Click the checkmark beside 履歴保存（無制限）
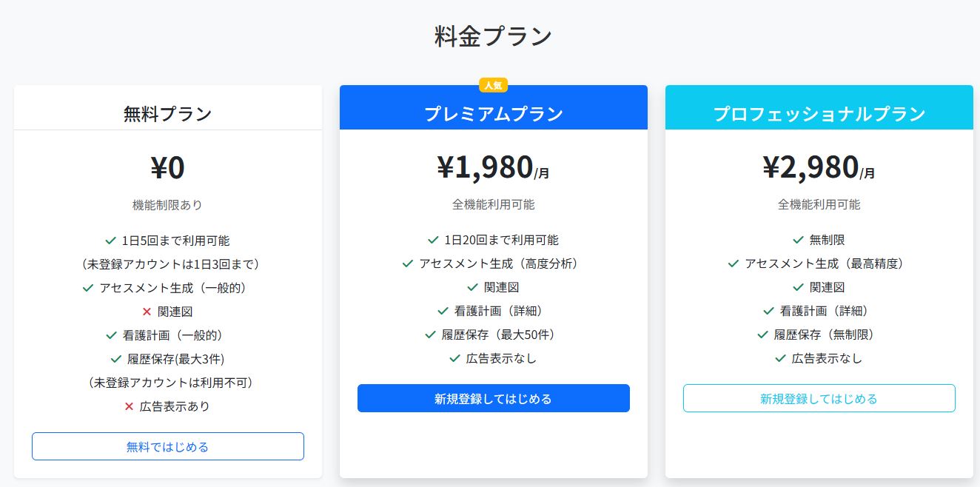This screenshot has height=487, width=980. pyautogui.click(x=762, y=335)
